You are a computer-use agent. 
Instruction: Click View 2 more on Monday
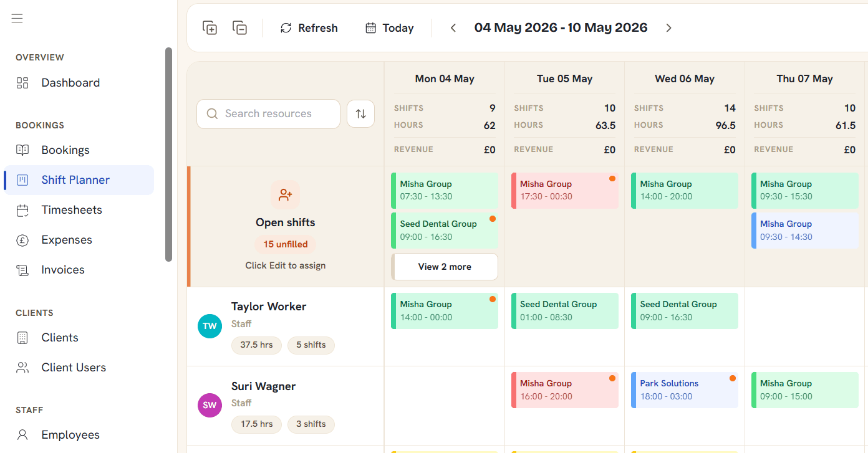tap(445, 267)
